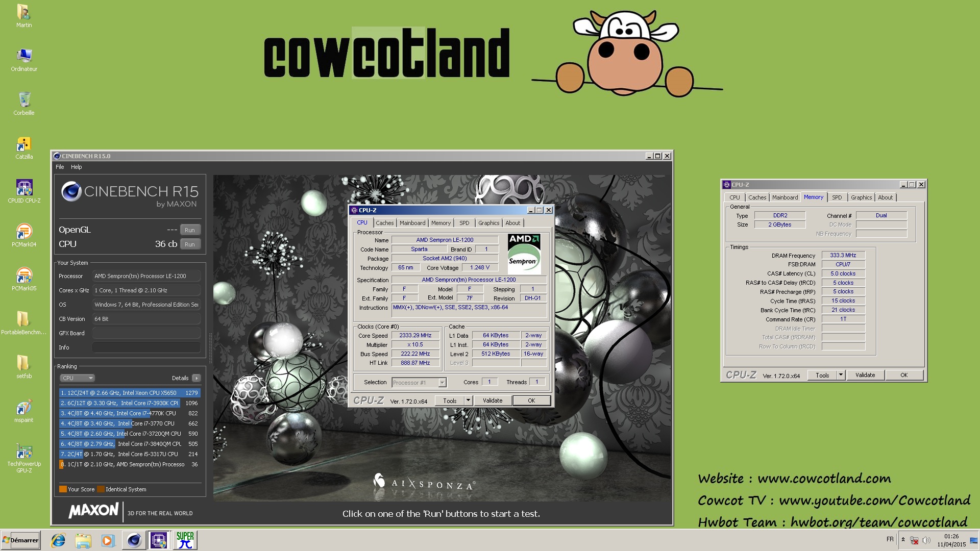Click the AMD Sempron logo in CPU-Z
This screenshot has height=551, width=980.
524,254
